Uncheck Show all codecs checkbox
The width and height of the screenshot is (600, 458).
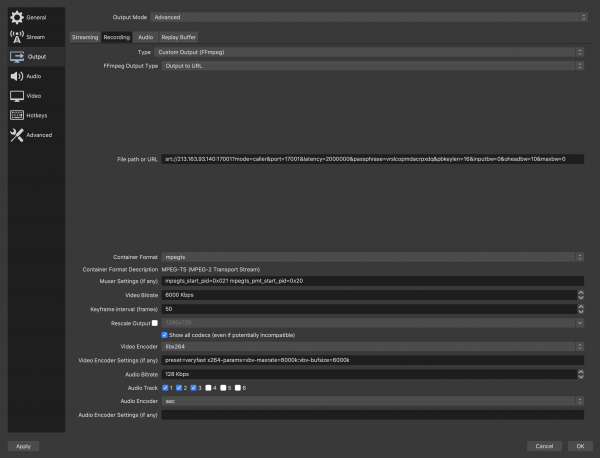pyautogui.click(x=165, y=335)
